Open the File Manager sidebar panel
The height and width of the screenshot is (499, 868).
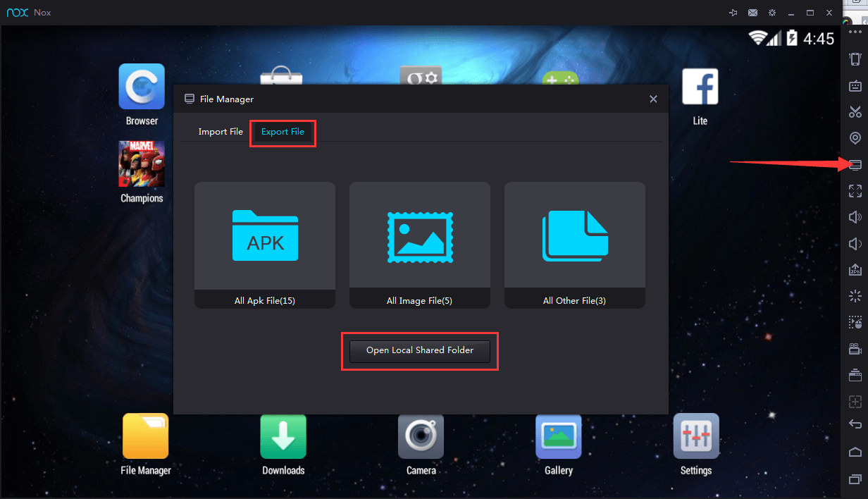tap(855, 164)
